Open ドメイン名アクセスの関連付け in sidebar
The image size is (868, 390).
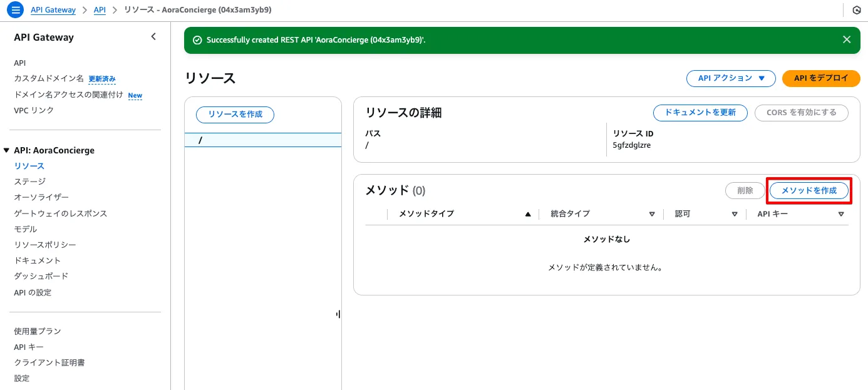click(68, 95)
